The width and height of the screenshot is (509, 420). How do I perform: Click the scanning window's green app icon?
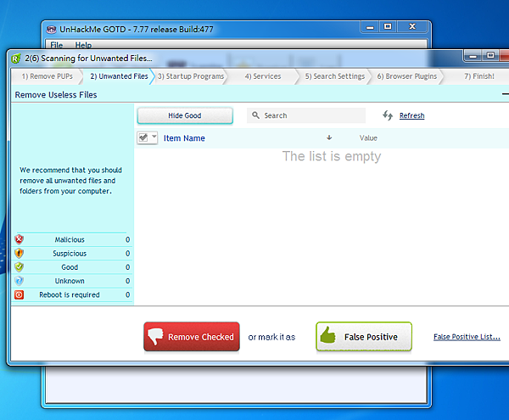16,59
